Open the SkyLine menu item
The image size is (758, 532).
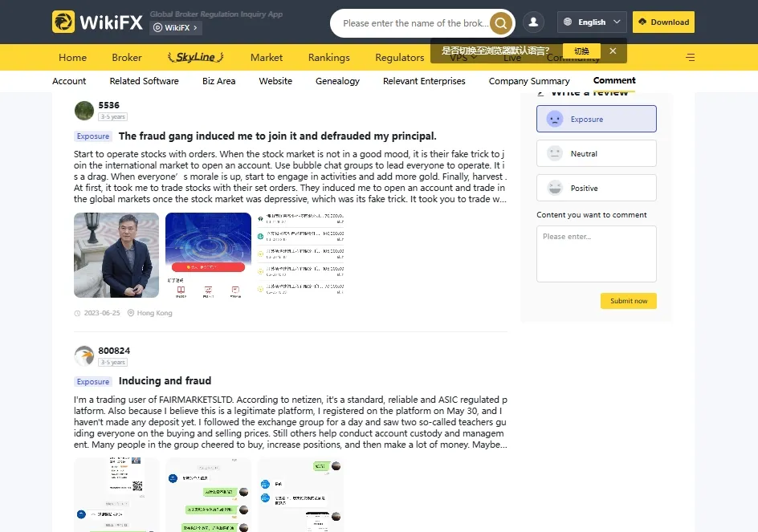coord(195,57)
